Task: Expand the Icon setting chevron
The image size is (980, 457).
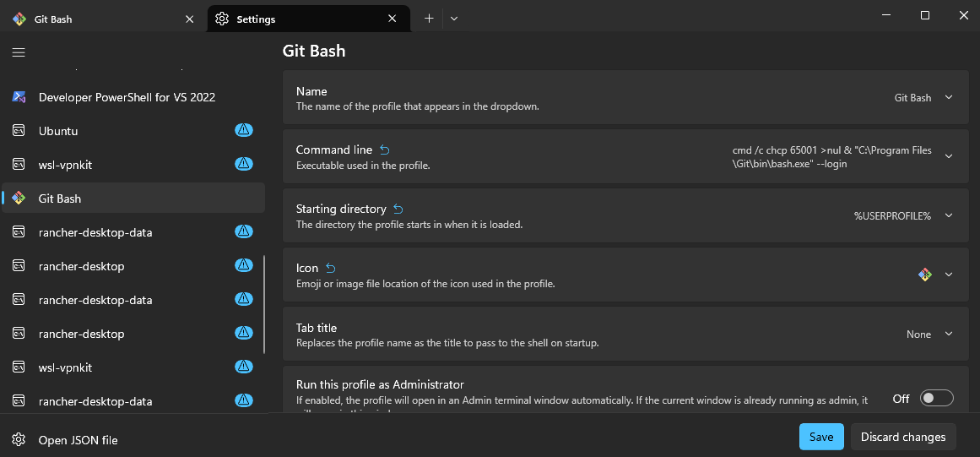Action: point(948,274)
